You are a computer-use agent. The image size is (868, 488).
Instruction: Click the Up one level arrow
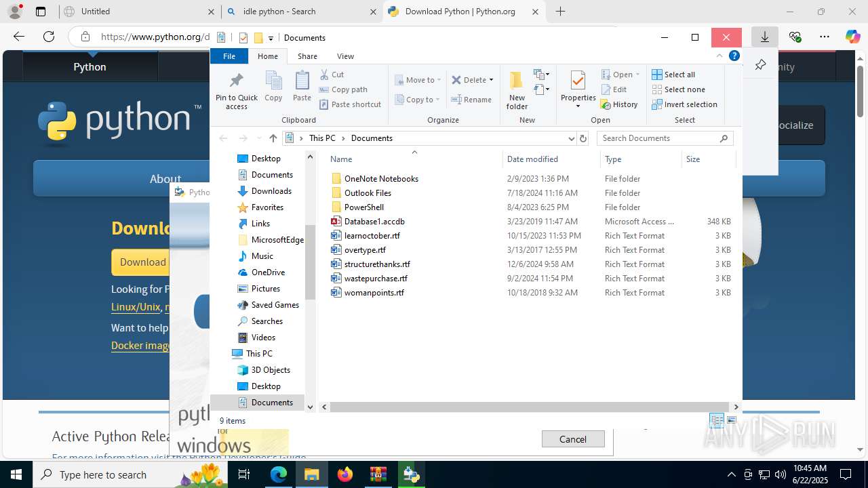point(273,138)
